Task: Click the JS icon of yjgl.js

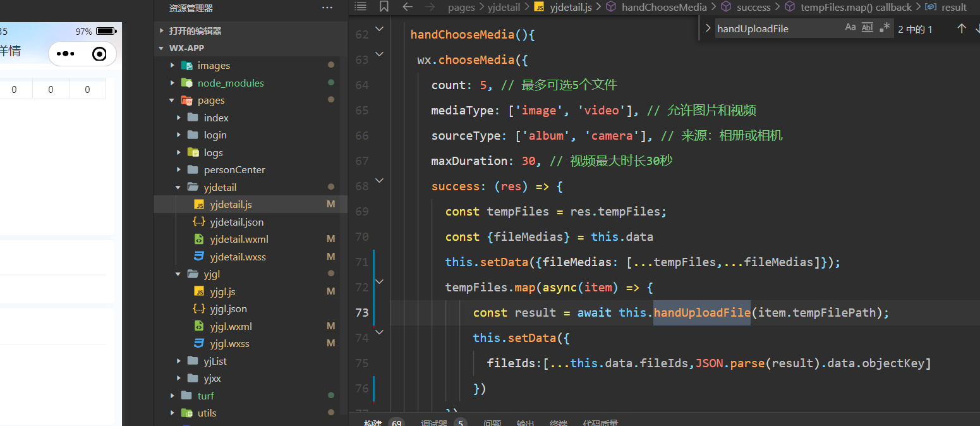Action: [199, 291]
